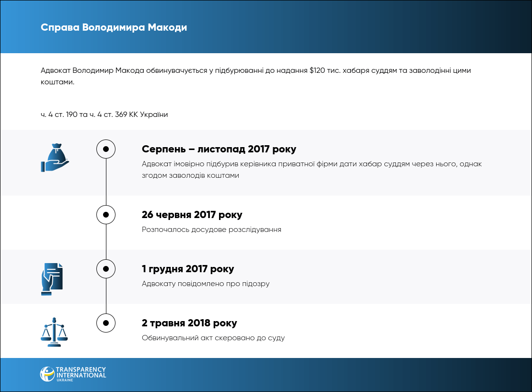Click the title Справа Володимира Макоди
The width and height of the screenshot is (532, 392).
point(114,27)
